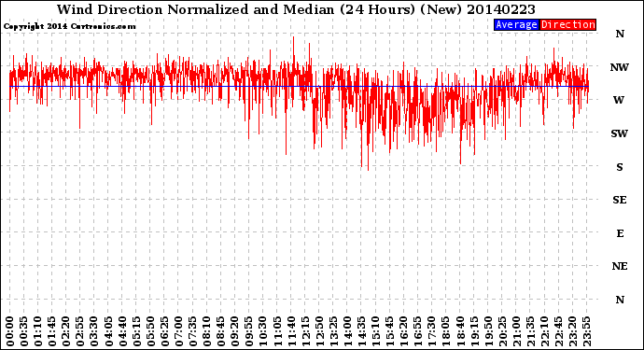Click the SW axis label
Viewport: 644px width, 350px height.
620,133
